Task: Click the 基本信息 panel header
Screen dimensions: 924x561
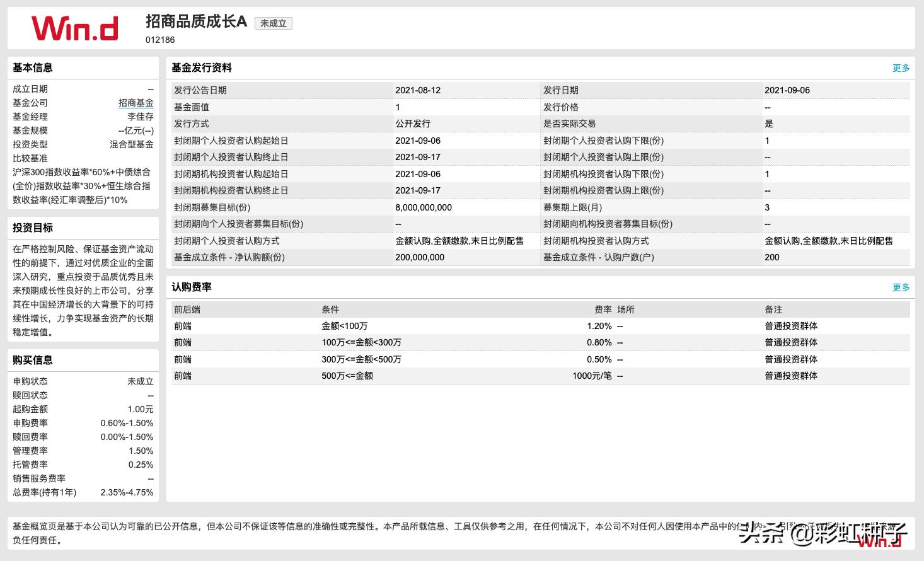Action: pyautogui.click(x=33, y=67)
